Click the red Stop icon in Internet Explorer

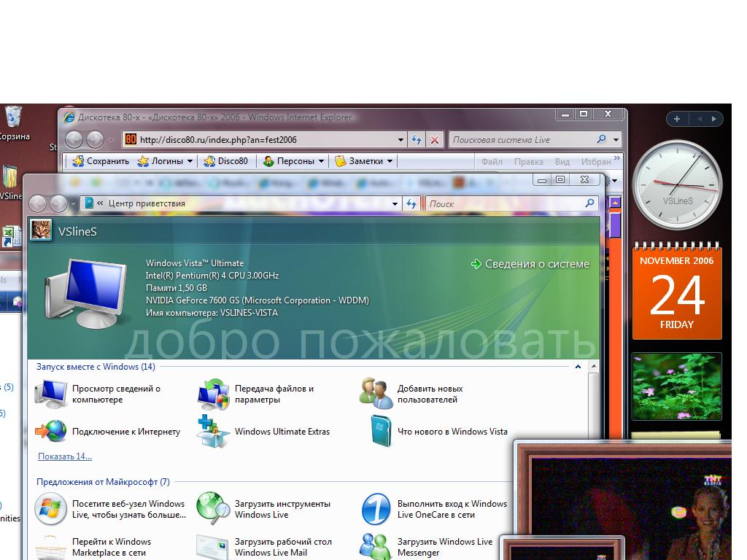pos(435,140)
